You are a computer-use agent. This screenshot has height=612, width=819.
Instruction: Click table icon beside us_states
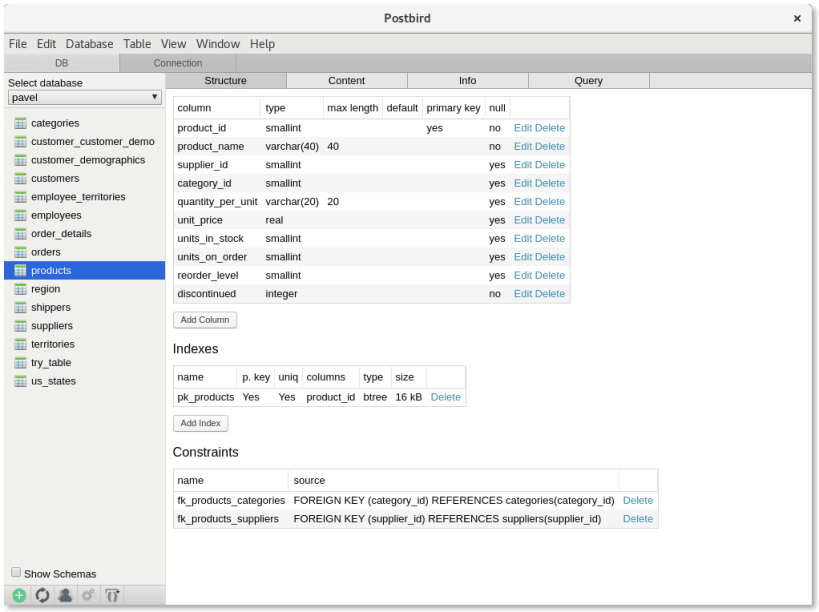point(20,381)
